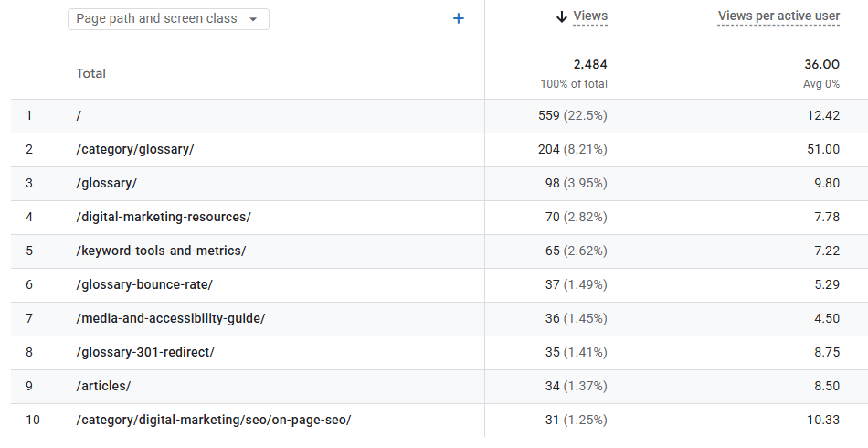
Task: Click the 35 (1.41%) views cell
Action: coord(576,352)
